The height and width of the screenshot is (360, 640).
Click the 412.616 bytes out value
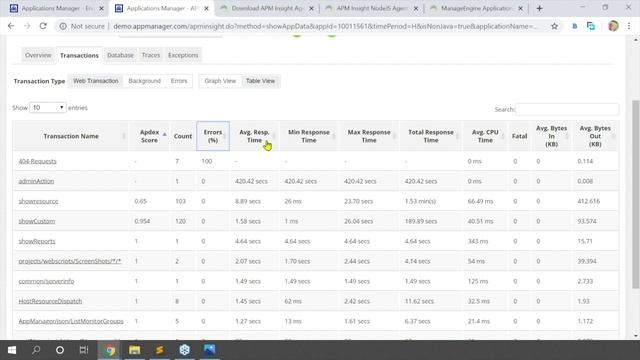pos(589,201)
